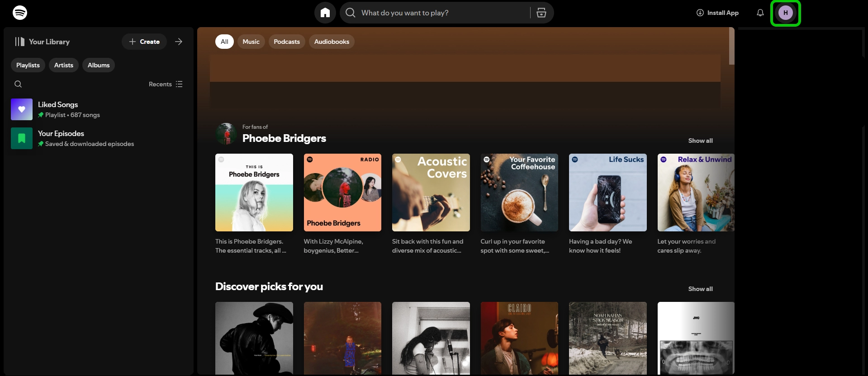Click the Create button
The width and height of the screenshot is (868, 376).
pos(144,42)
